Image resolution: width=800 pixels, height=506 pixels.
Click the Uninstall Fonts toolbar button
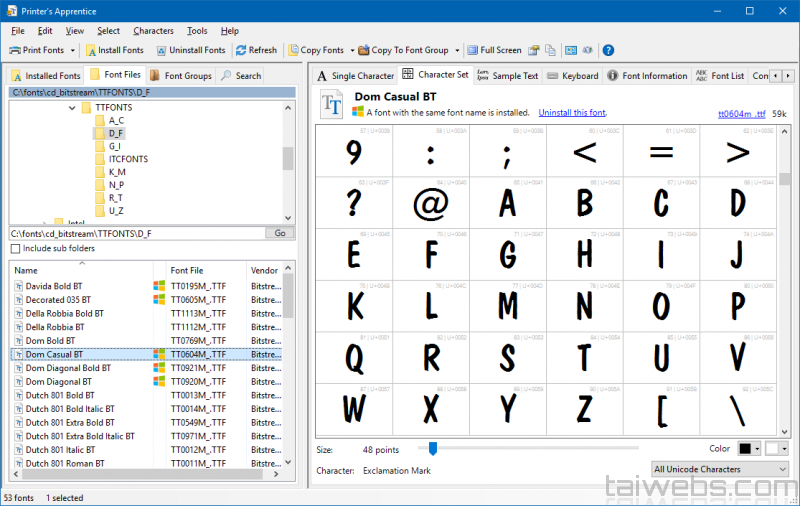point(189,50)
